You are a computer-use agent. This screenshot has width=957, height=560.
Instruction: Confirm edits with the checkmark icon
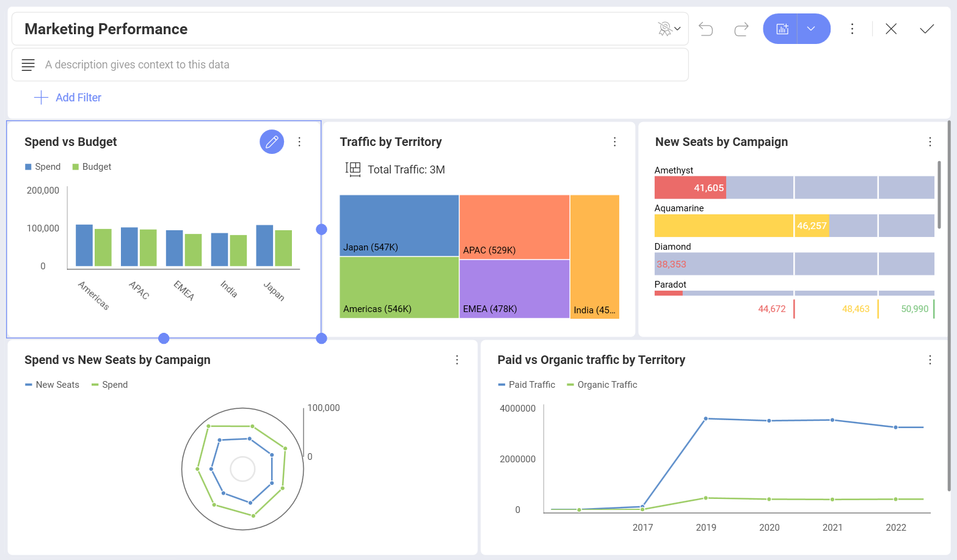(x=926, y=29)
